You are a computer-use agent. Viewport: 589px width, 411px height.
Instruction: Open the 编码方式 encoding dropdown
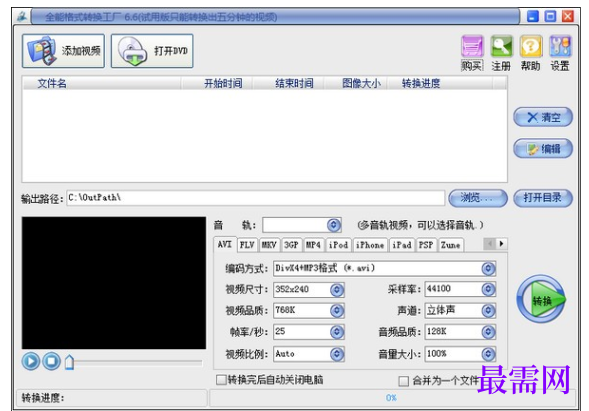[488, 268]
